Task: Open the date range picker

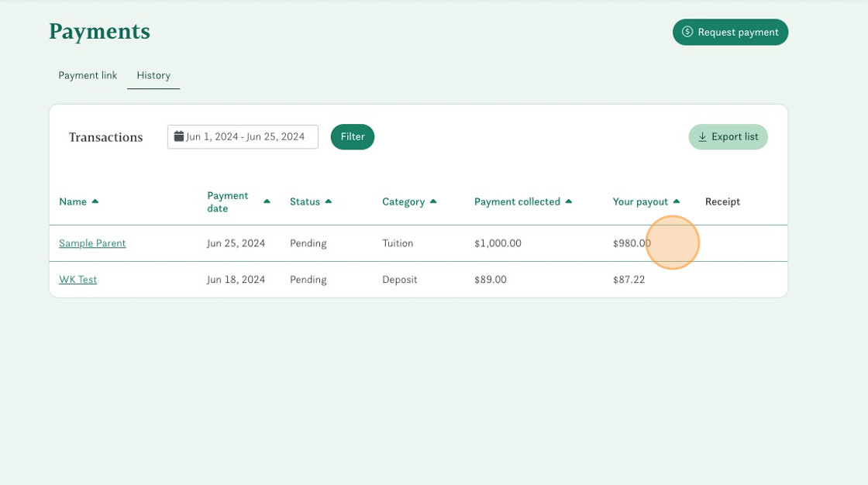Action: point(243,136)
